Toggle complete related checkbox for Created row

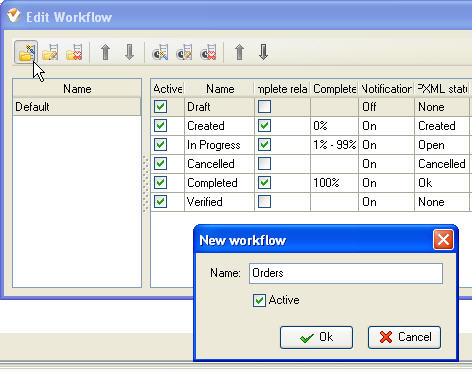(x=264, y=126)
